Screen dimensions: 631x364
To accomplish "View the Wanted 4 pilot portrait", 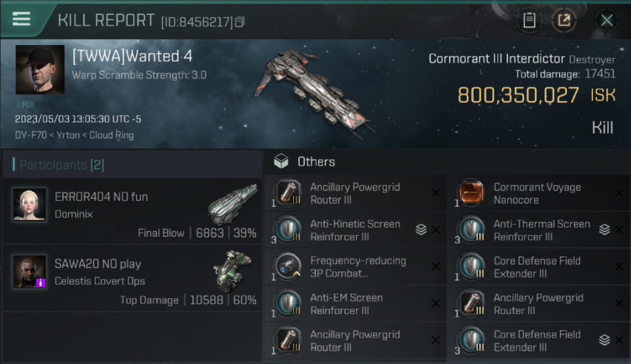I will pyautogui.click(x=40, y=70).
